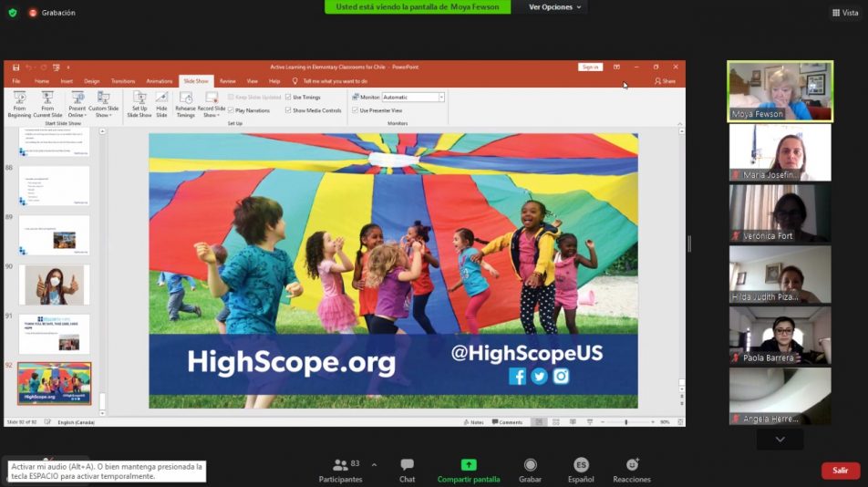Click Compartir pantalla in the Zoom toolbar

coord(469,471)
